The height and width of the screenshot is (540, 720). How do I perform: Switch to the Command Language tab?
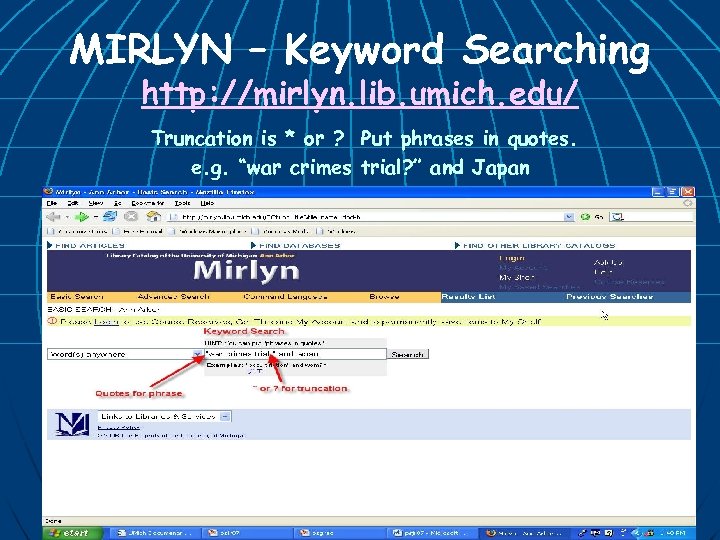click(x=285, y=297)
